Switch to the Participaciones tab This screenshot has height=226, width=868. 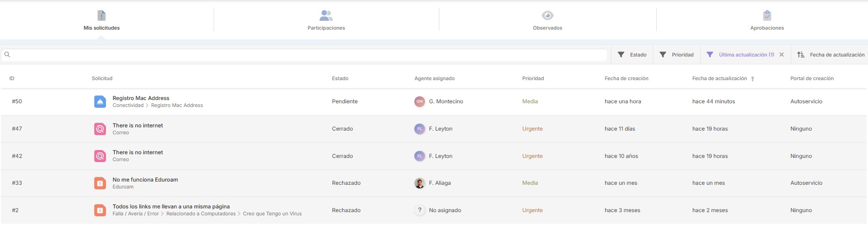point(326,21)
